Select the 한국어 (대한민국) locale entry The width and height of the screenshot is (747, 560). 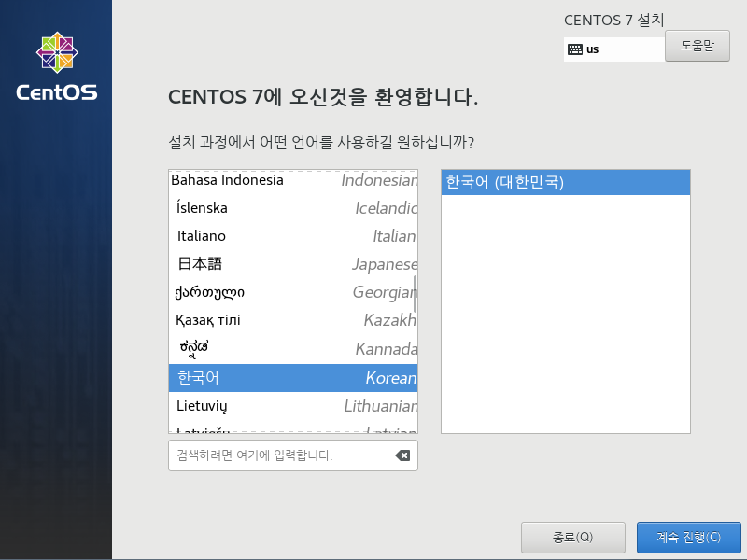coord(566,182)
